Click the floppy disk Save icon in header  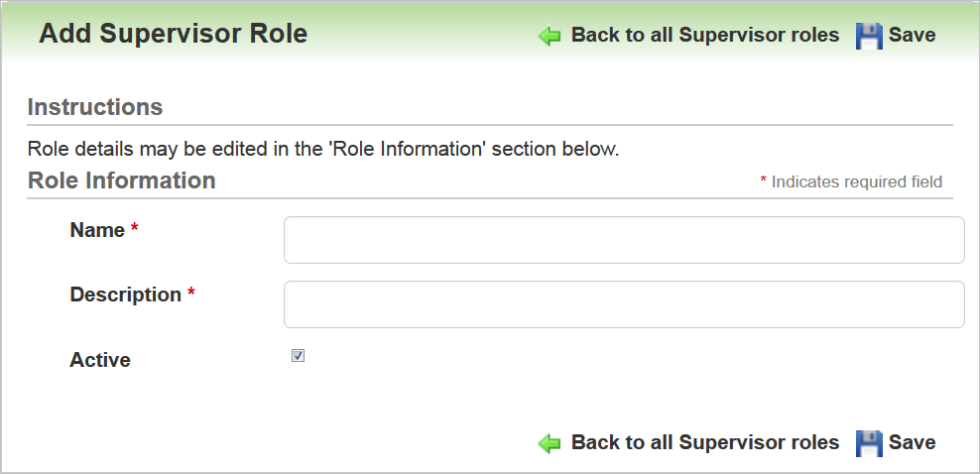(869, 37)
